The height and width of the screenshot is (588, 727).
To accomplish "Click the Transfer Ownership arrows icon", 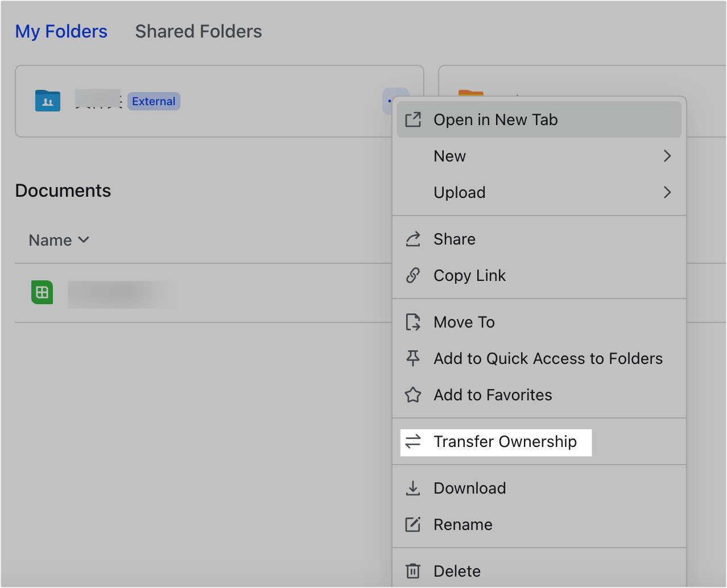I will pyautogui.click(x=414, y=441).
